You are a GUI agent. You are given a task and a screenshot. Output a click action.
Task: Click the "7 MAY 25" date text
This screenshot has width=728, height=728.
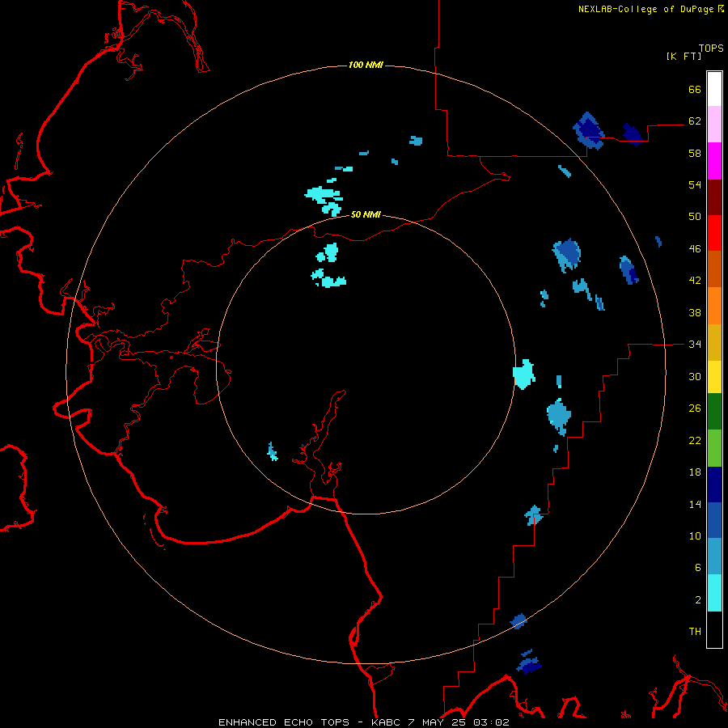click(438, 722)
